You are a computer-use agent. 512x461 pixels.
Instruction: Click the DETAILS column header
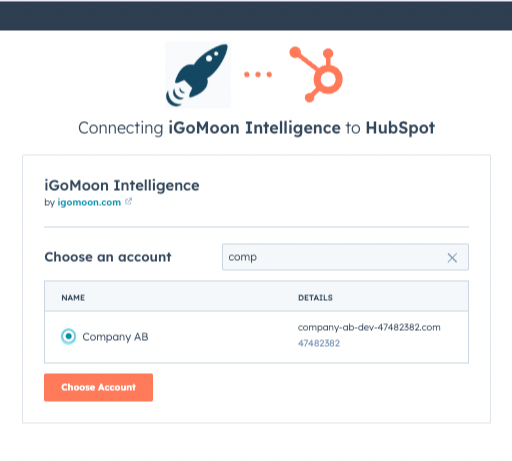[x=315, y=298]
